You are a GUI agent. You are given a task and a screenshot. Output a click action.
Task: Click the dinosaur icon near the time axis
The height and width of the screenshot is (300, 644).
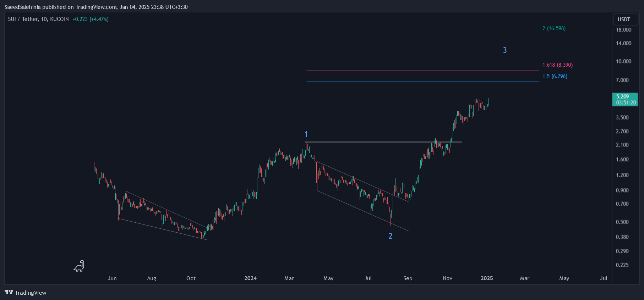point(79,266)
